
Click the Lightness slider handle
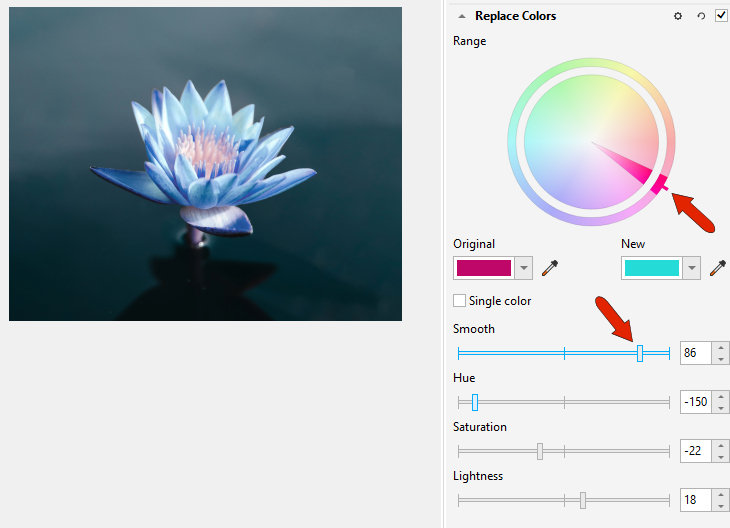click(582, 501)
